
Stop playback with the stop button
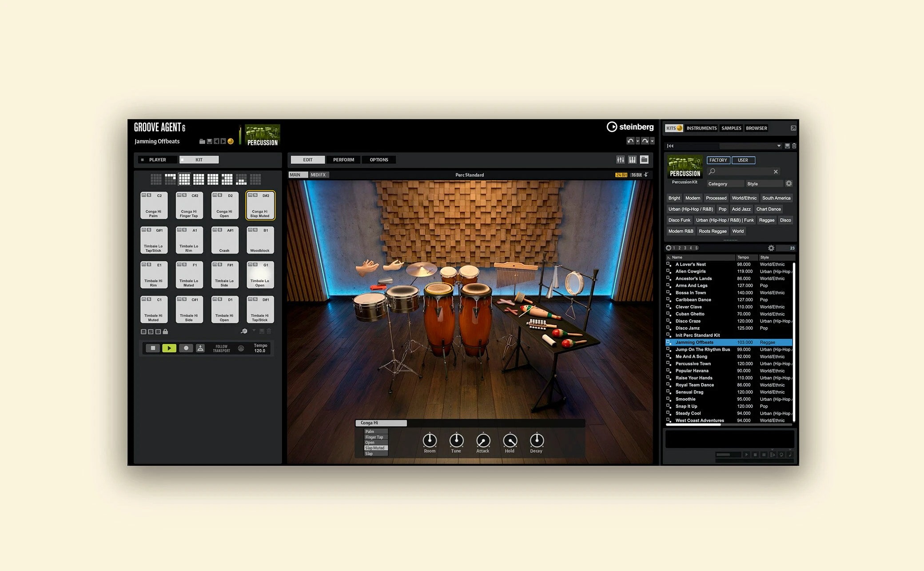tap(153, 348)
